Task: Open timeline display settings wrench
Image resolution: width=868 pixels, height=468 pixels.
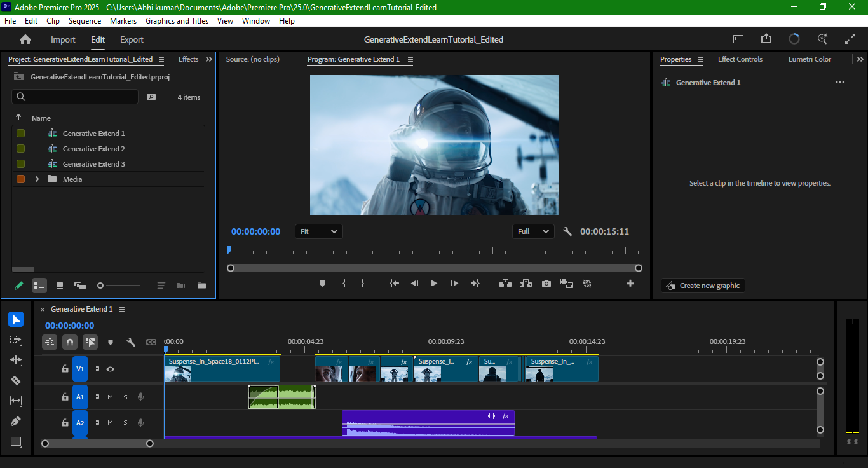Action: [131, 342]
